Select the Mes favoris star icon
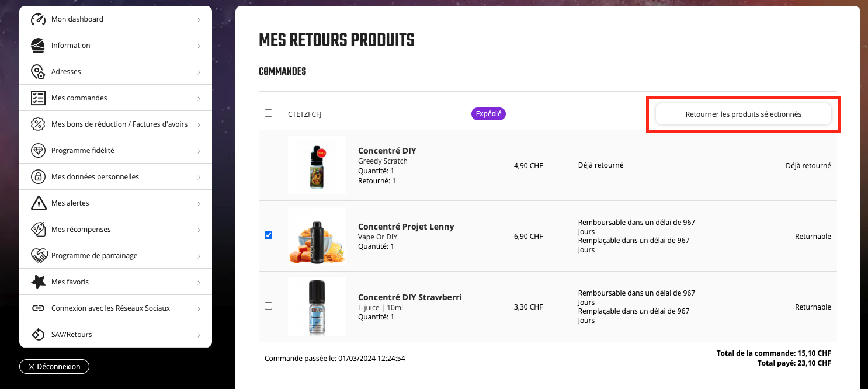The height and width of the screenshot is (389, 868). point(38,282)
